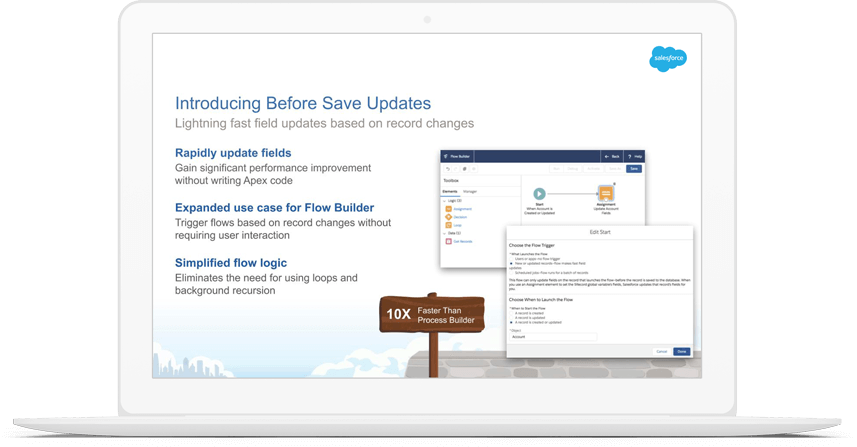Click the Flow Builder logo icon
The height and width of the screenshot is (447, 857).
[445, 156]
